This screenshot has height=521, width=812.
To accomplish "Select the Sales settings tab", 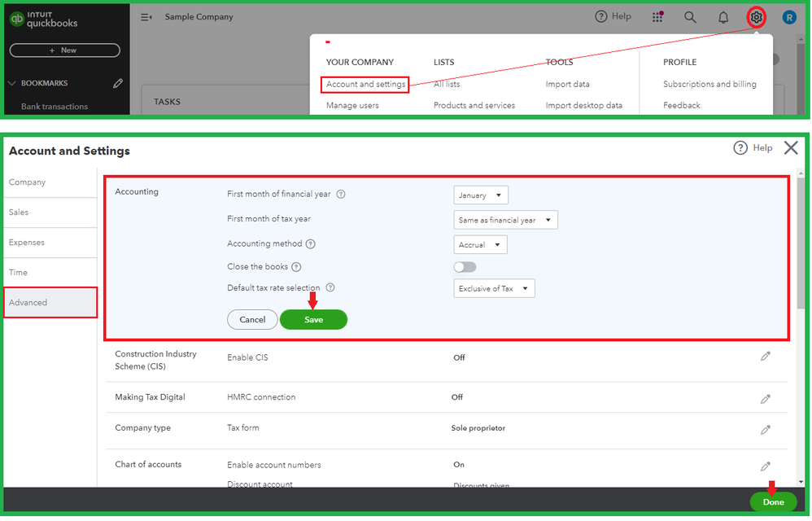I will (x=50, y=212).
